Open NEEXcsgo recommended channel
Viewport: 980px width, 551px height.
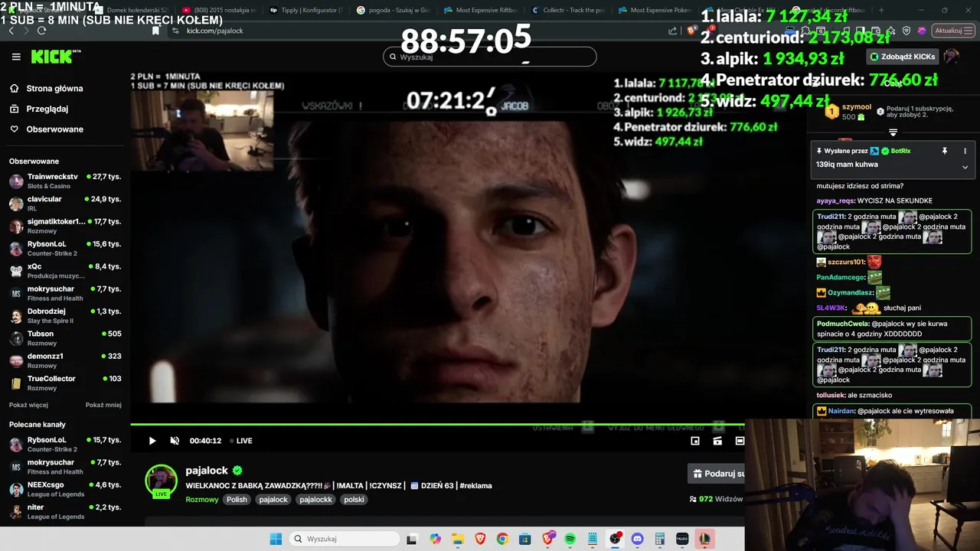coord(65,489)
